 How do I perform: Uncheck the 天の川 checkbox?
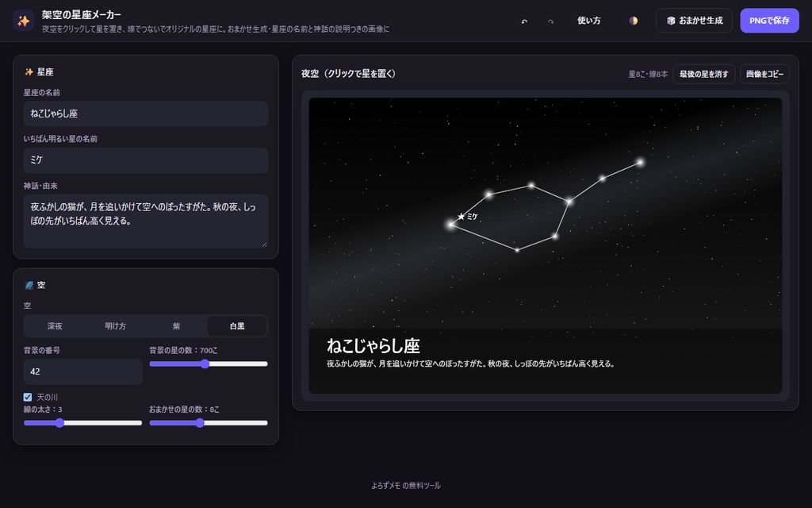pyautogui.click(x=28, y=397)
